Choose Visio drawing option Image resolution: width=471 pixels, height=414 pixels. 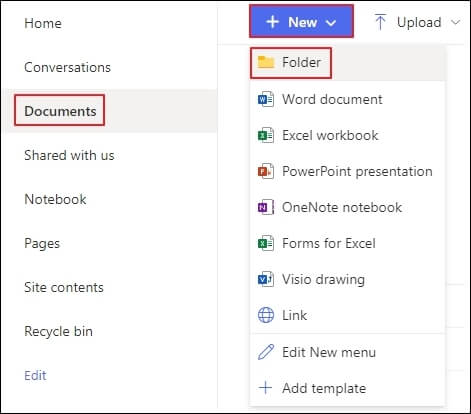[x=347, y=279]
